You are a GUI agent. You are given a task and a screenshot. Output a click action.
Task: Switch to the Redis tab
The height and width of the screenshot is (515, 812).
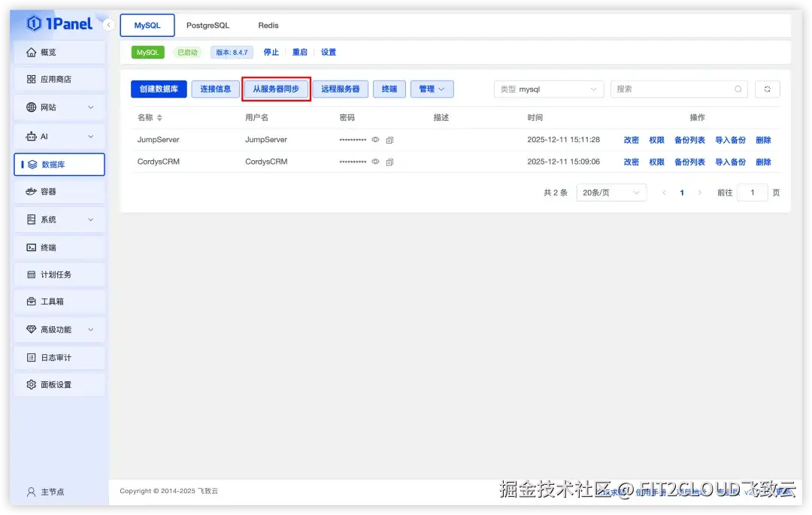(268, 26)
